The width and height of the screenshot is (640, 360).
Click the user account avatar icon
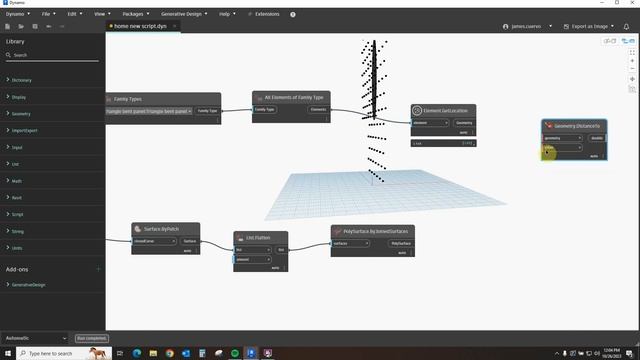pos(506,27)
